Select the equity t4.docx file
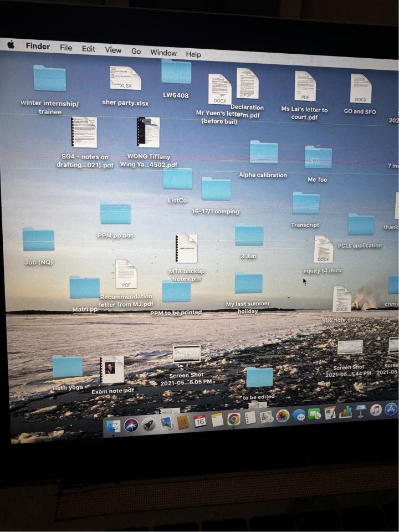Screen dimensions: 399x532 click(x=323, y=249)
